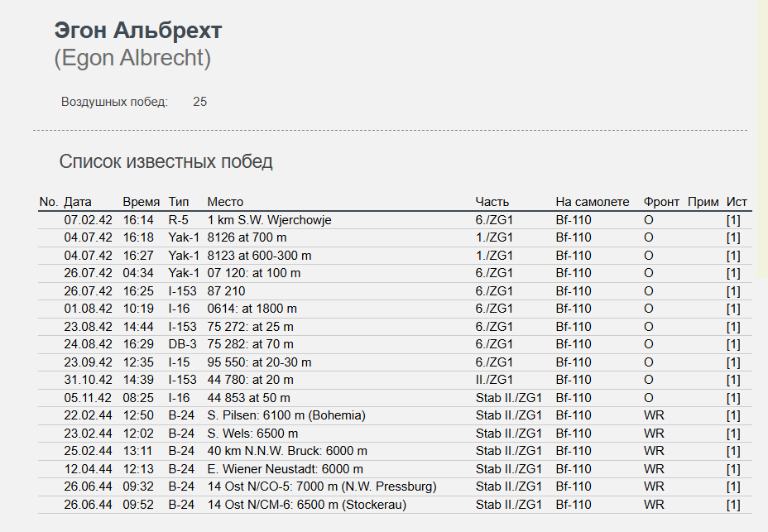Click the 'Список известных побед' section heading
Viewport: 768px width, 532px height.
pyautogui.click(x=166, y=161)
